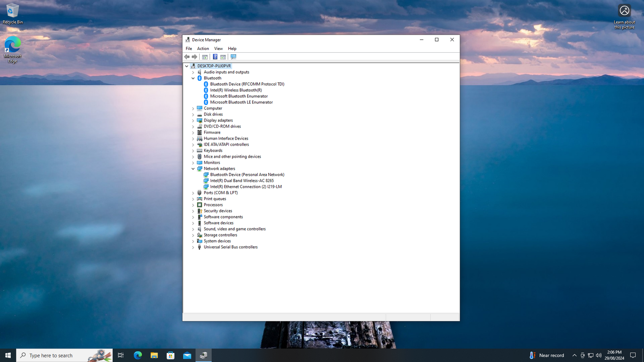The width and height of the screenshot is (644, 362).
Task: Click Learn about this picture icon
Action: [x=624, y=16]
